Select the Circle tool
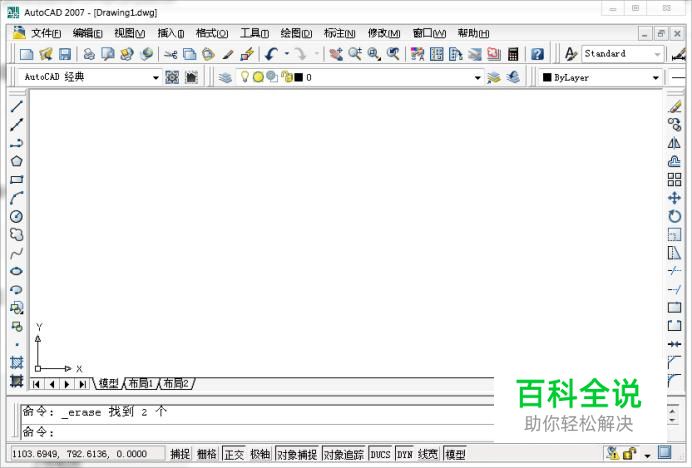This screenshot has height=468, width=692. (16, 216)
